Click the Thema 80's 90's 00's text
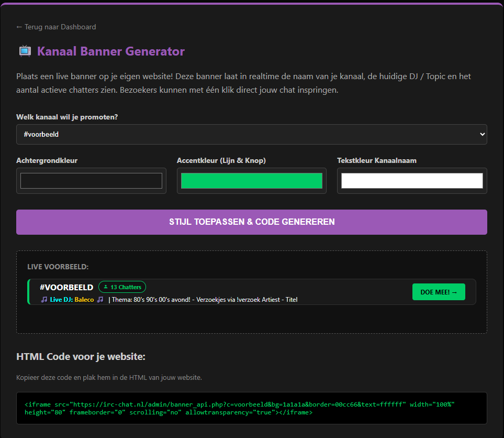The width and height of the screenshot is (504, 438). tap(204, 300)
